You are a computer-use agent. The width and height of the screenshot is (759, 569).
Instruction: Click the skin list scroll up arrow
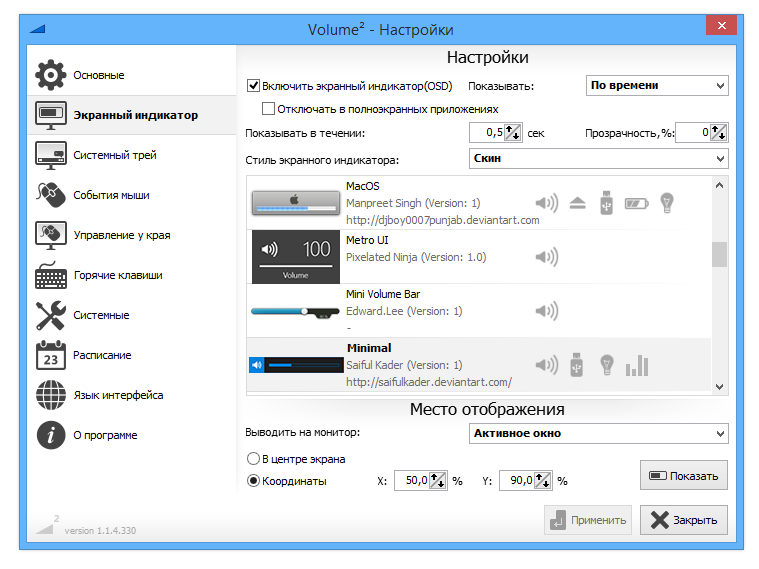coord(719,185)
